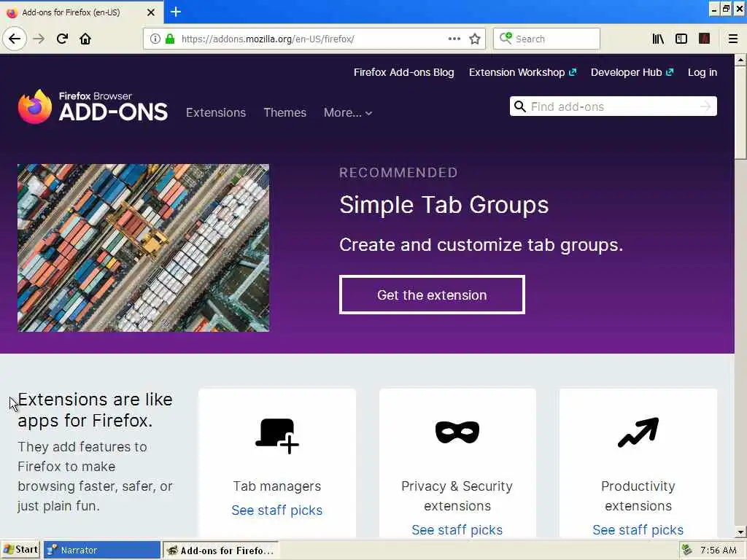
Task: Focus the browser Search box
Action: point(546,39)
